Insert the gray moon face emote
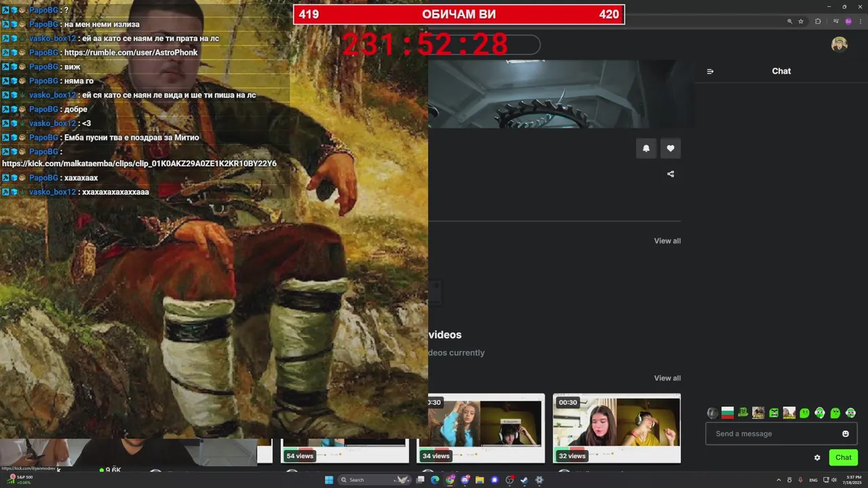 712,413
